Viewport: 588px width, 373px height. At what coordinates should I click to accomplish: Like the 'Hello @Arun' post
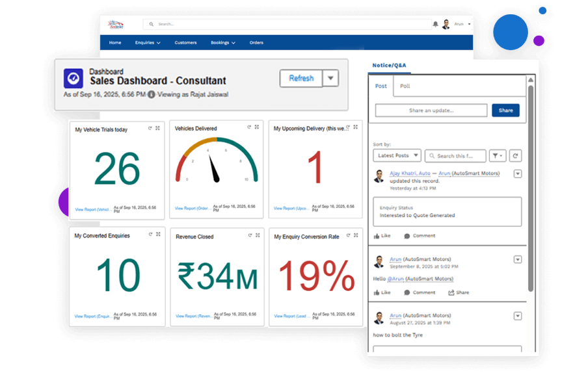coord(382,292)
